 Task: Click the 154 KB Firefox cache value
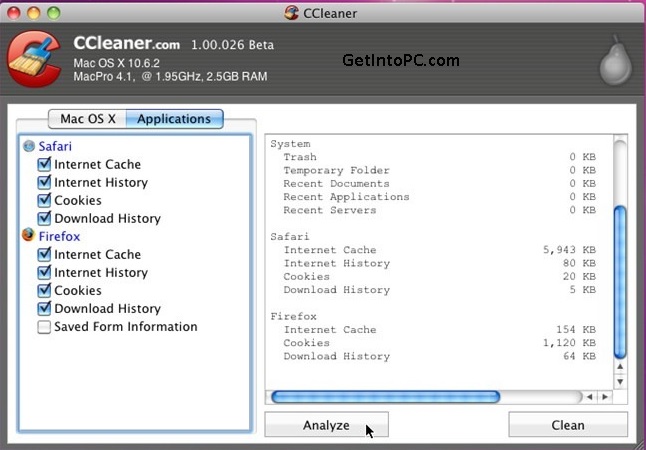[x=576, y=330]
